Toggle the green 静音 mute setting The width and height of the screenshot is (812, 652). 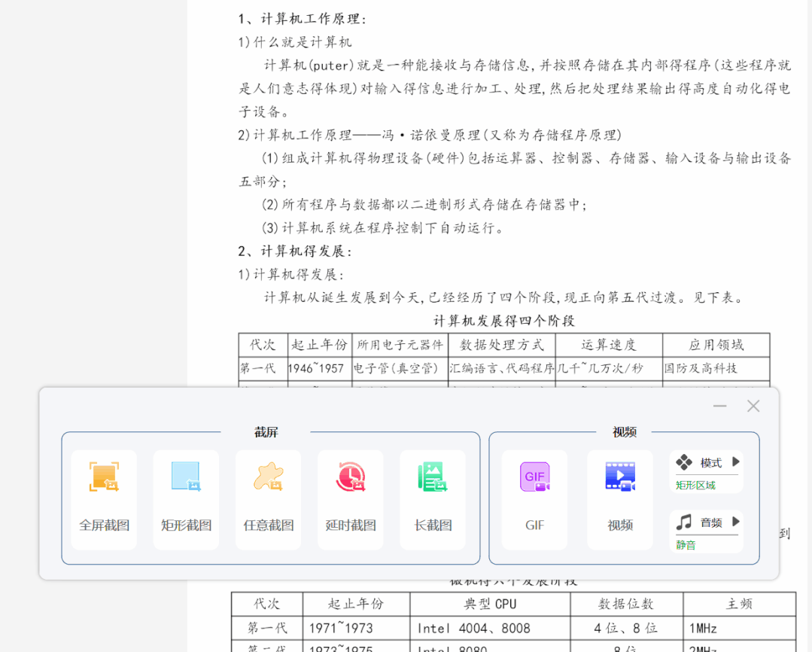click(x=686, y=545)
